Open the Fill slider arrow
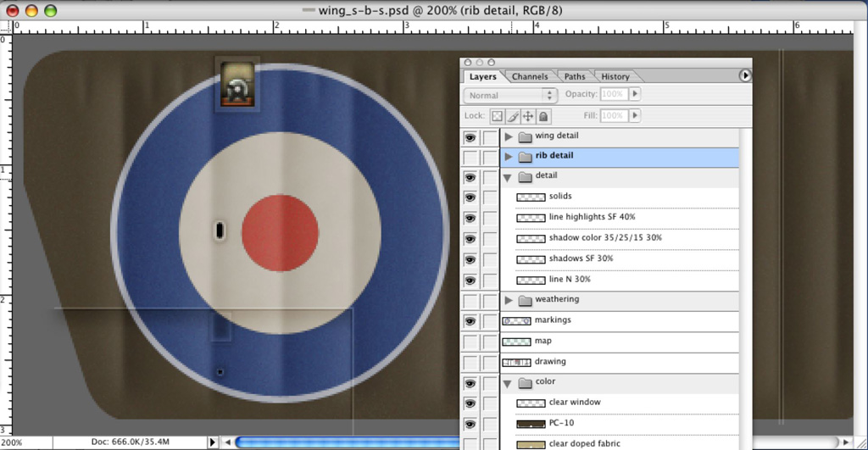The width and height of the screenshot is (868, 450). [635, 116]
